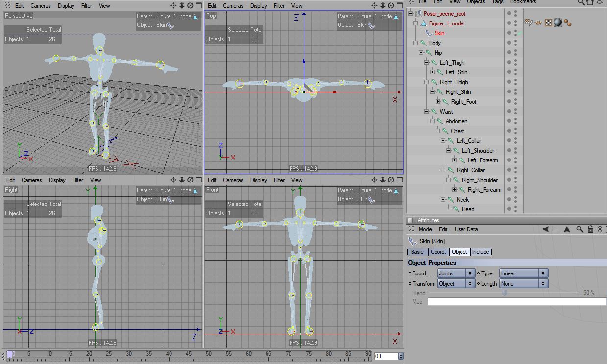
Task: Open the Type dropdown set to Linear
Action: 523,273
